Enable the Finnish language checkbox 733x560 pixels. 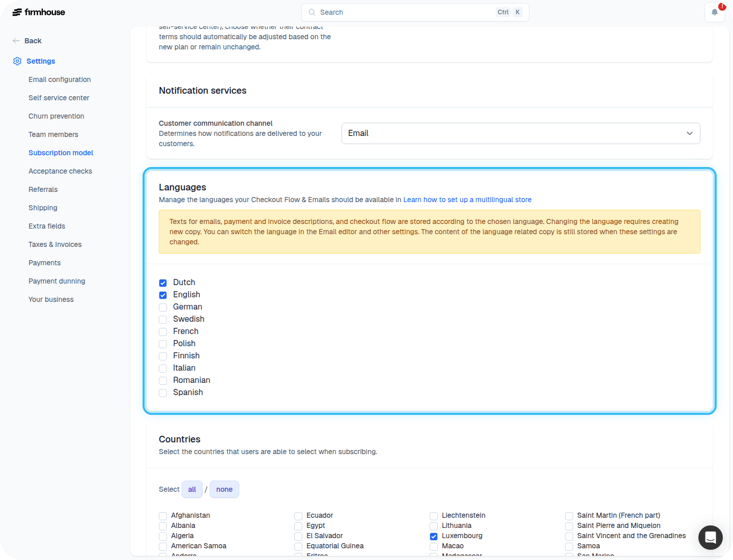point(163,356)
